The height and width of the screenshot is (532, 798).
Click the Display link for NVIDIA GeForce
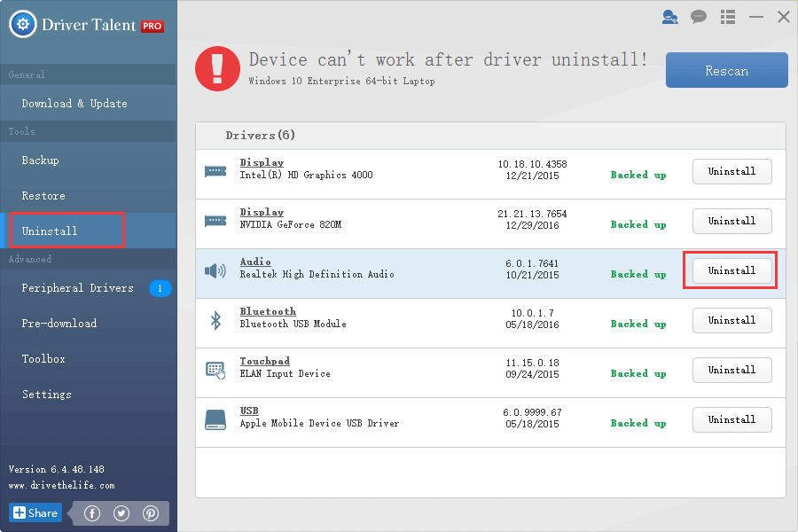(262, 212)
